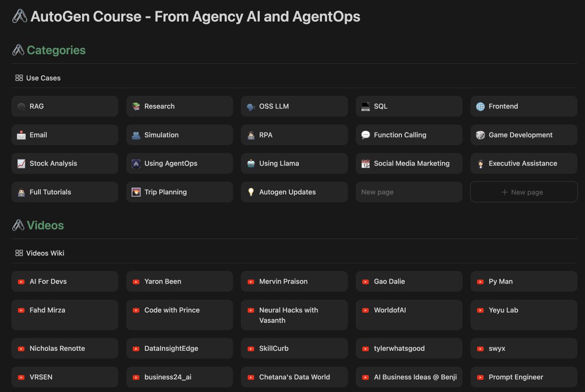Click the person icon beside Executive Assistance
The width and height of the screenshot is (585, 392).
(x=480, y=164)
